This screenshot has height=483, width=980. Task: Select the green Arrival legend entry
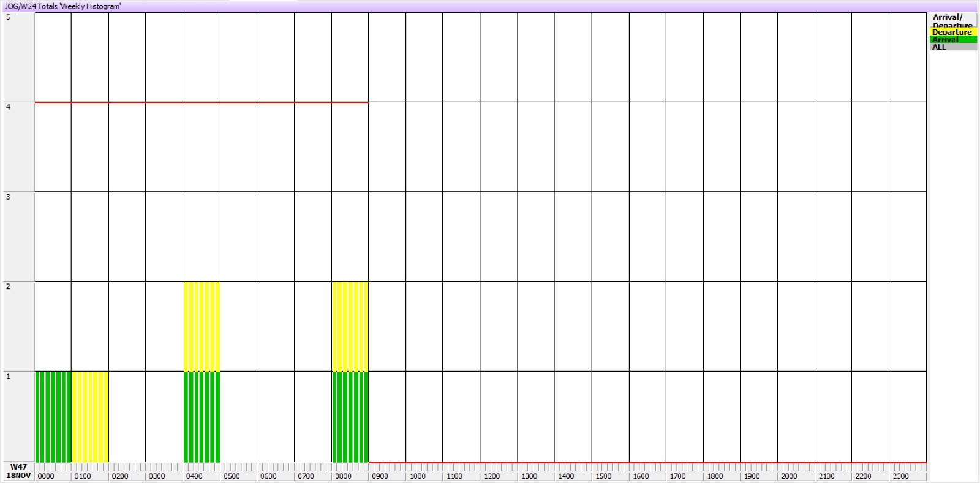[952, 39]
